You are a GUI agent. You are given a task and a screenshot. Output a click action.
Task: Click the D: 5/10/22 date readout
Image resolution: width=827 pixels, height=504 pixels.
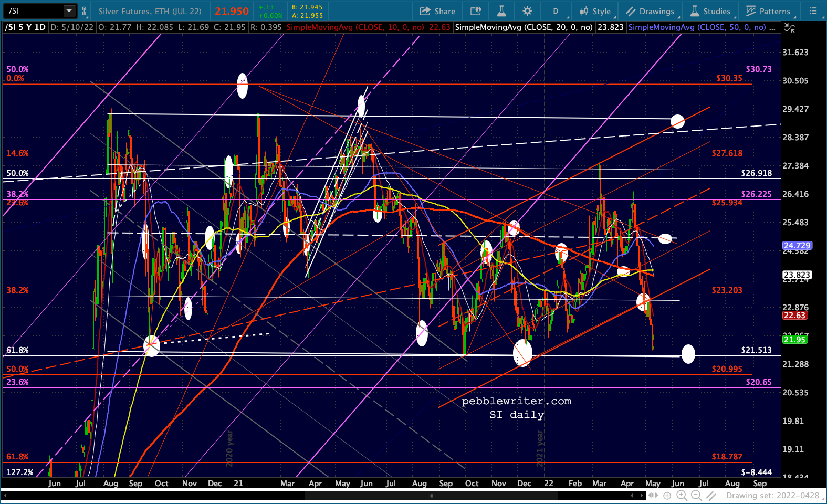pos(72,27)
